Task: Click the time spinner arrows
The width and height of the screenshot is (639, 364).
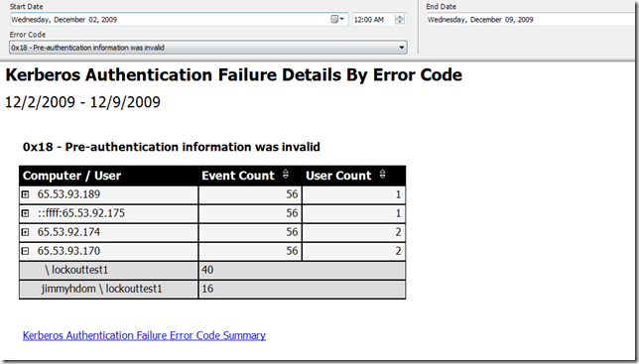Action: pos(400,19)
